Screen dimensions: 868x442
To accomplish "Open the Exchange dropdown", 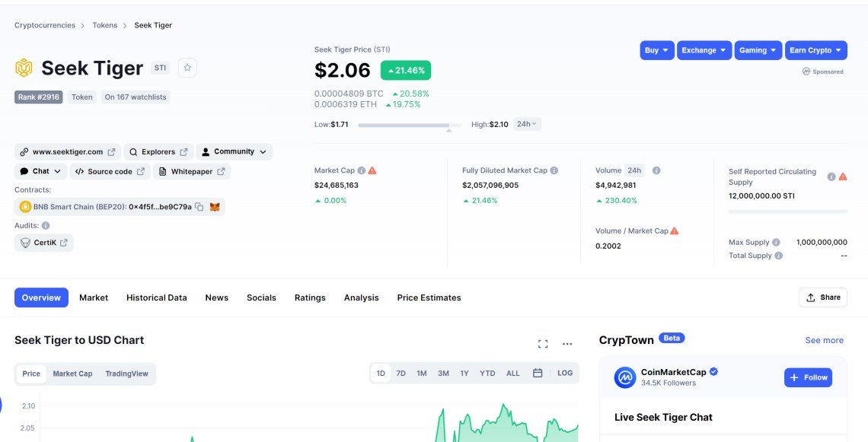I will point(704,50).
